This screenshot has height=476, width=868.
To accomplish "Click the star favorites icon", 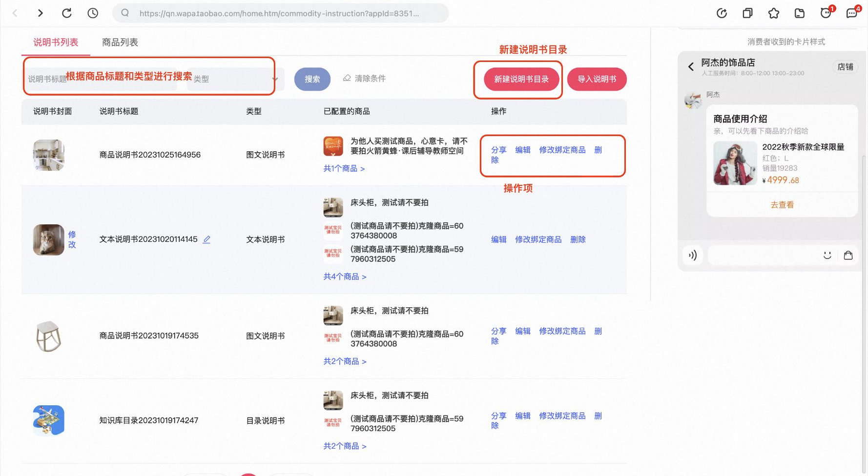I will (774, 13).
